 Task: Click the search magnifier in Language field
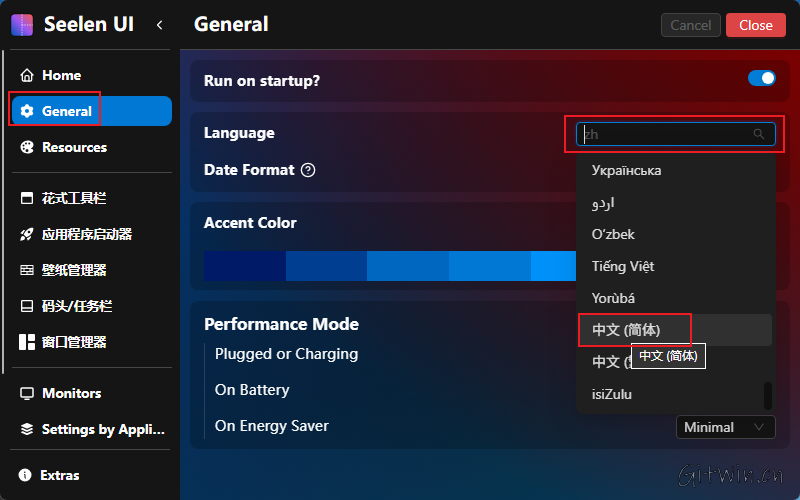[759, 134]
